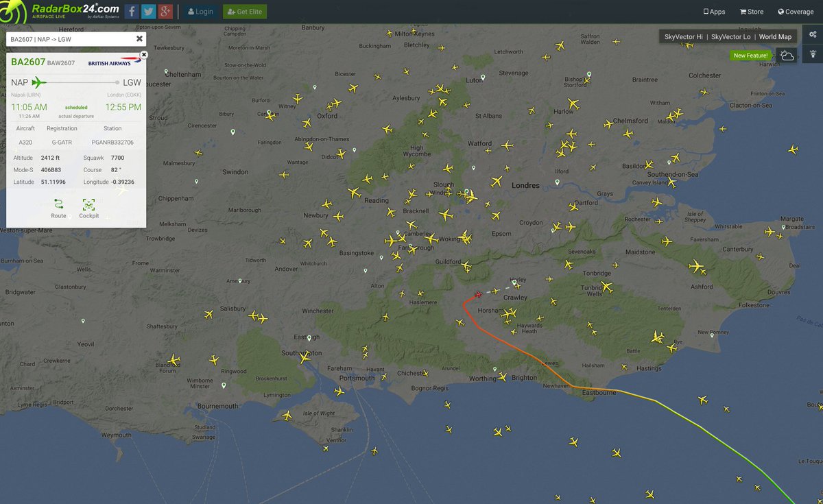Click the airport pin east of Londres
This screenshot has width=823, height=504.
pyautogui.click(x=557, y=182)
